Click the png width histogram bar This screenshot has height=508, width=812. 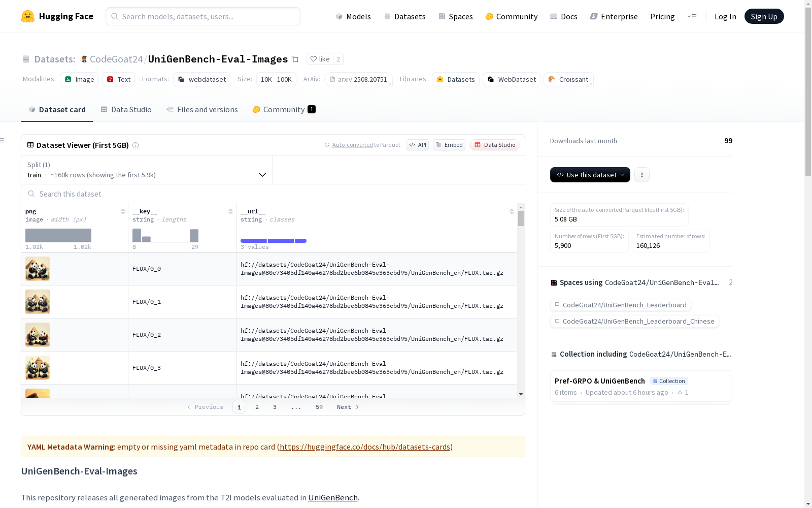tap(58, 235)
